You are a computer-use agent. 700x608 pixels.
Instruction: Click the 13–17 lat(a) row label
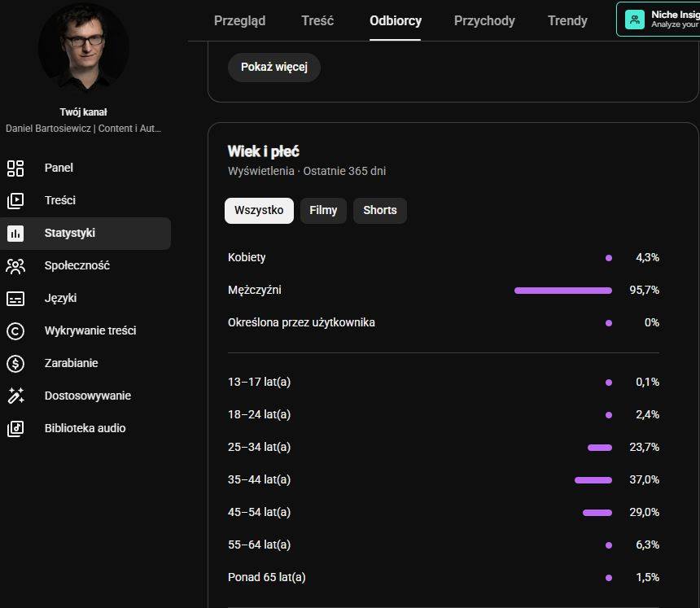[259, 382]
